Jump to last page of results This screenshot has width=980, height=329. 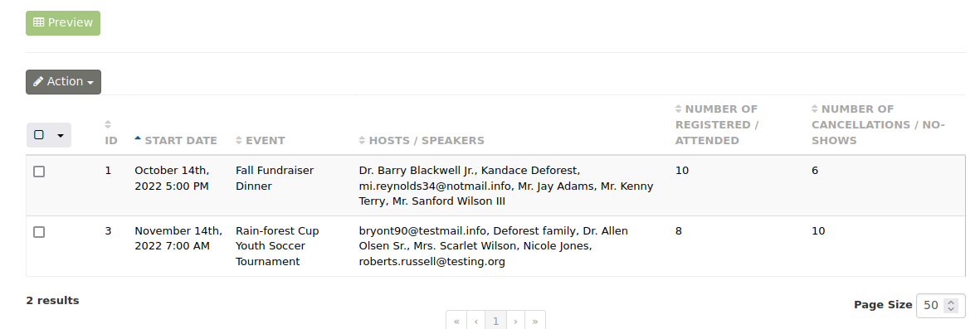click(x=535, y=321)
